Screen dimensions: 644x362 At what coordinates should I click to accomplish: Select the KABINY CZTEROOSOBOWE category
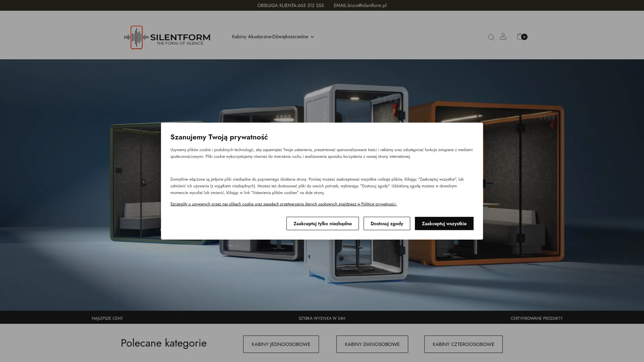pyautogui.click(x=463, y=344)
